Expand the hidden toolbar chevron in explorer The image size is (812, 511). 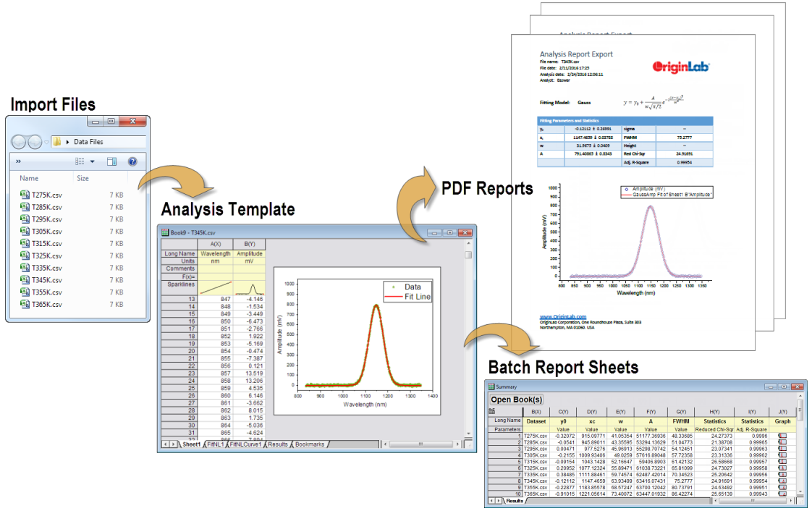pyautogui.click(x=18, y=162)
